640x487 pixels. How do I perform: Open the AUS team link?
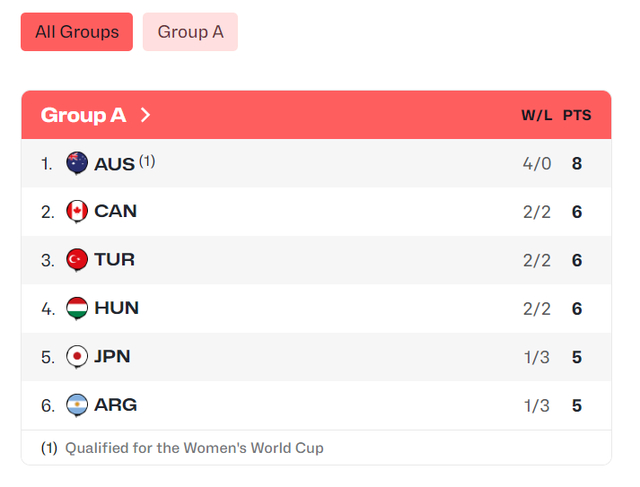click(114, 164)
